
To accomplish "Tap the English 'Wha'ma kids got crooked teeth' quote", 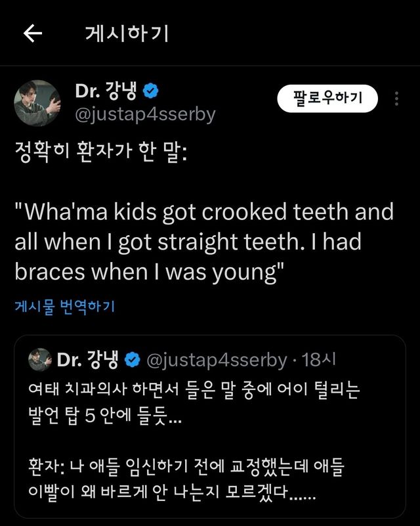I will click(204, 212).
